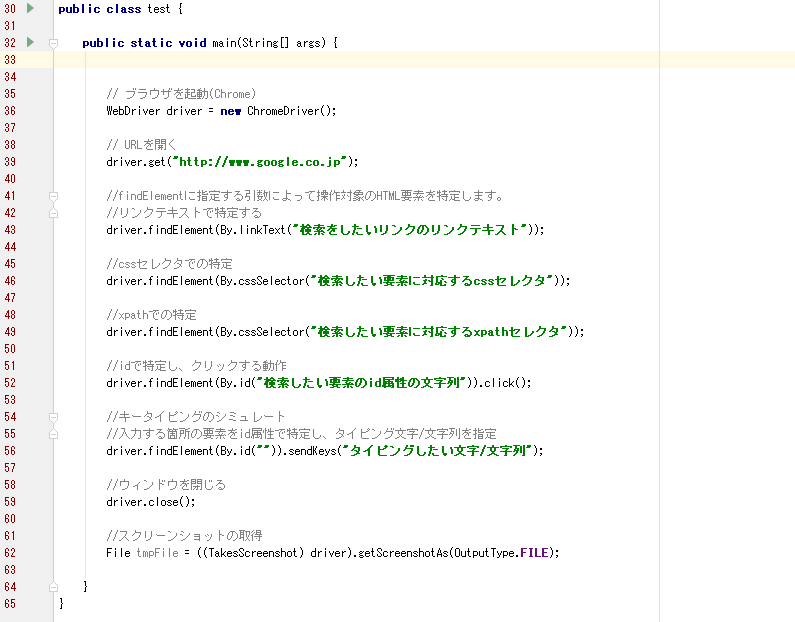Click comment '// ブラウザを起動(Chrome)'

point(181,94)
